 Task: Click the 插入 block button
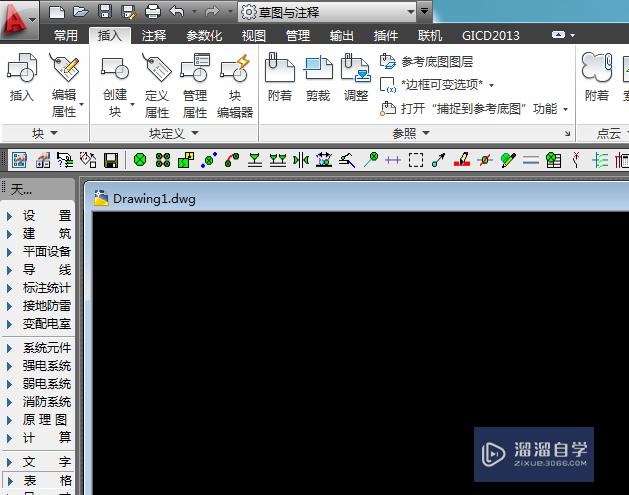click(x=22, y=77)
